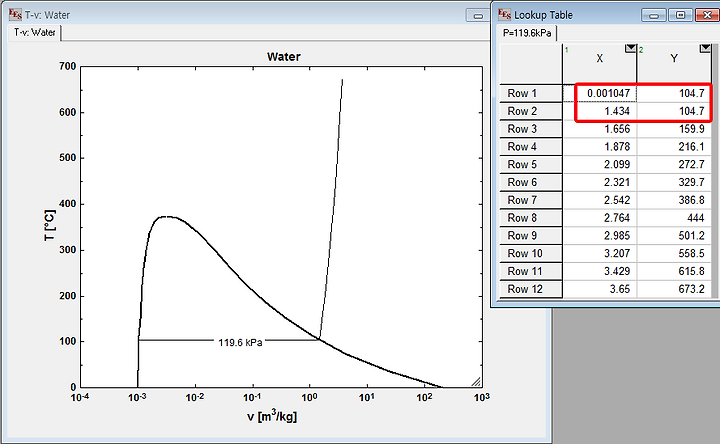720x444 pixels.
Task: Click cell with value 2.985
Action: click(x=600, y=236)
